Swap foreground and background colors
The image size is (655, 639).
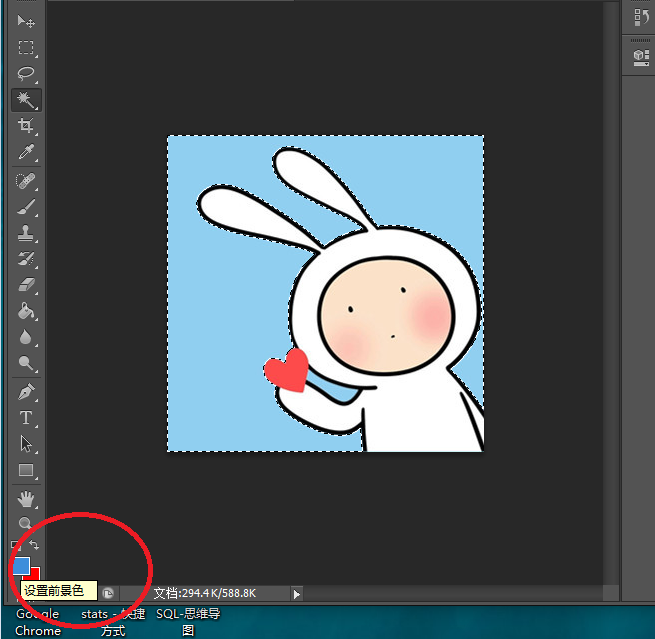pyautogui.click(x=34, y=545)
